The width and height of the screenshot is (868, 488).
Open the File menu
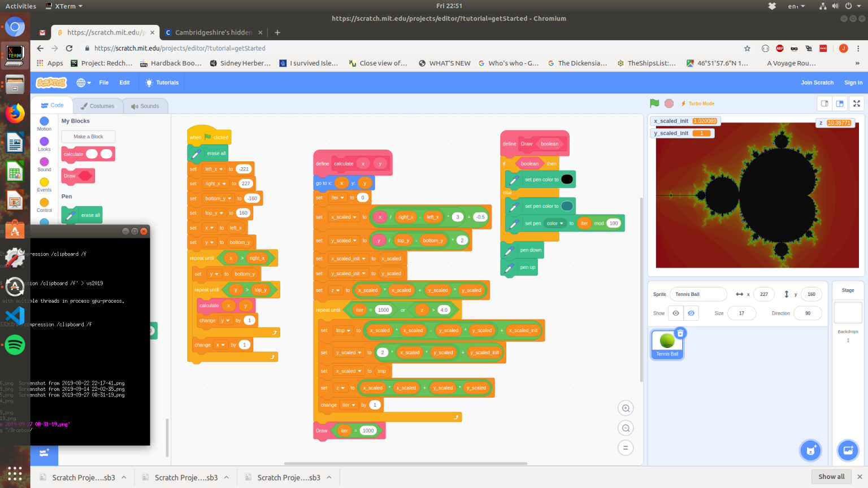coord(104,82)
